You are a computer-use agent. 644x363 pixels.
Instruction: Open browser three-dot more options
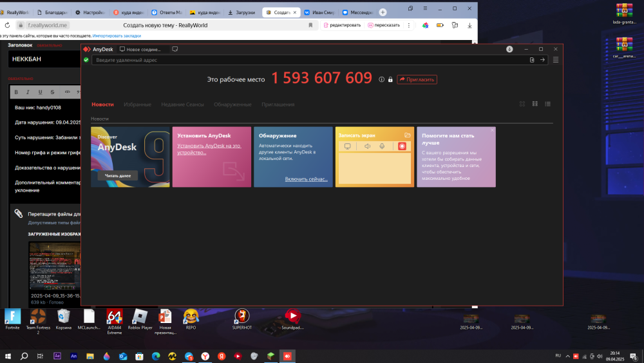[x=409, y=25]
